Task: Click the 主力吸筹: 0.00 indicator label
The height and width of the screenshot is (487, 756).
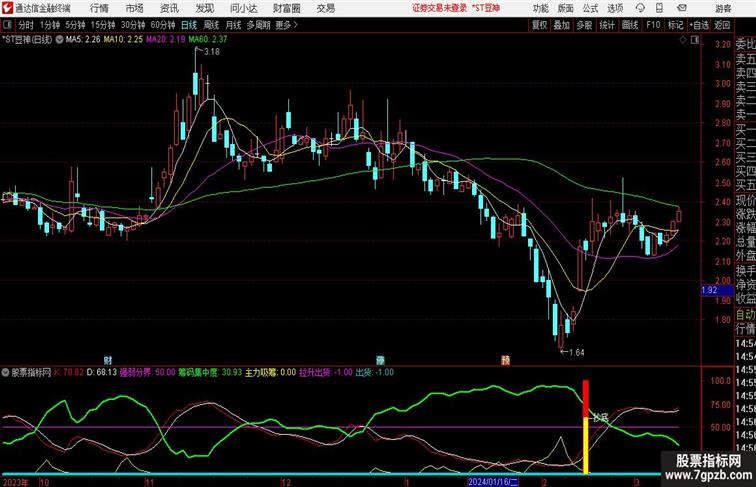Action: (270, 372)
